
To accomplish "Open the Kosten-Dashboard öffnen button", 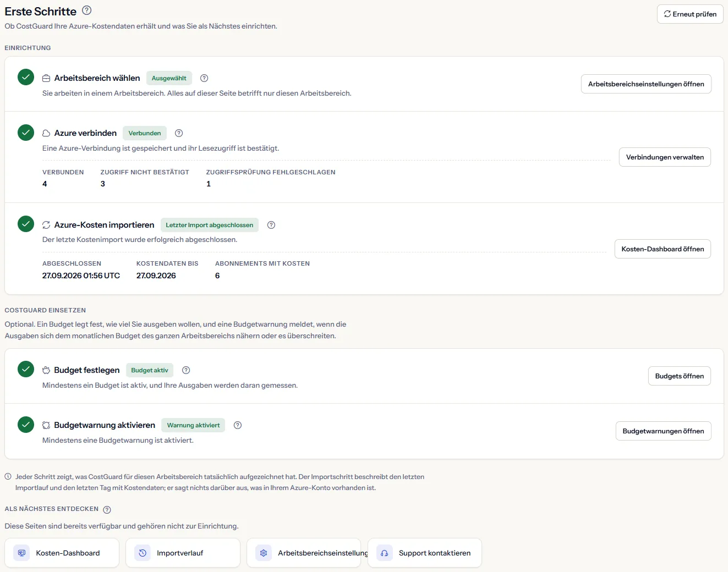I will pyautogui.click(x=663, y=249).
